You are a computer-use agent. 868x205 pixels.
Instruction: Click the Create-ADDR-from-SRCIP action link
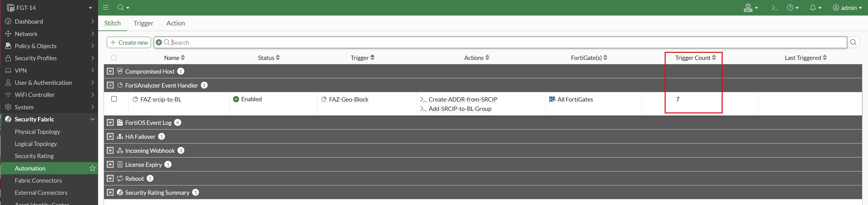(x=463, y=99)
